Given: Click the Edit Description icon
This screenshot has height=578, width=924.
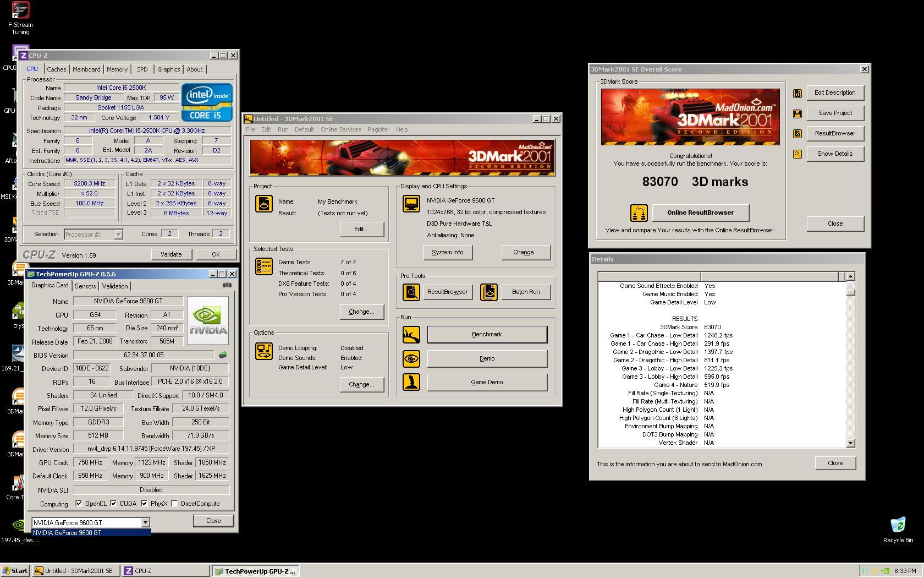Looking at the screenshot, I should pyautogui.click(x=797, y=94).
